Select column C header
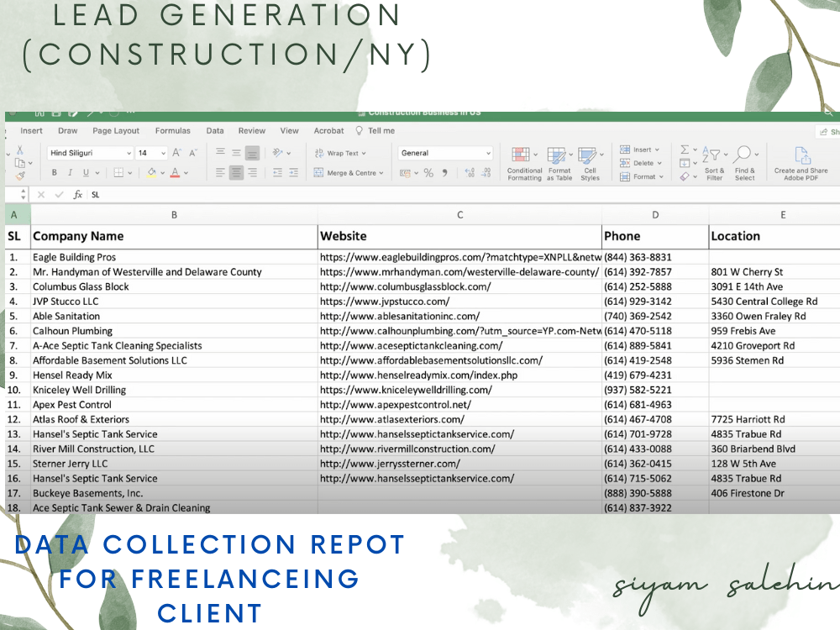This screenshot has width=840, height=630. (x=459, y=215)
